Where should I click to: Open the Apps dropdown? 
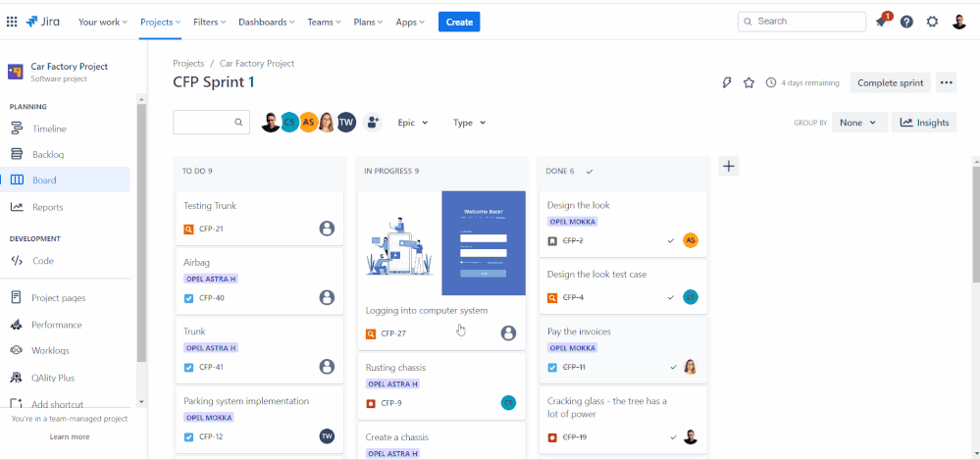click(x=410, y=22)
